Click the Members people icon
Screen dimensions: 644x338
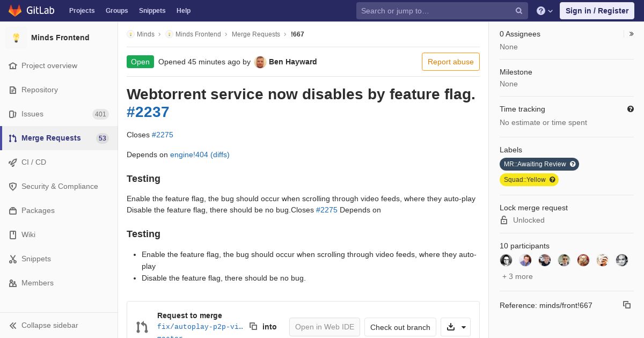pos(13,283)
